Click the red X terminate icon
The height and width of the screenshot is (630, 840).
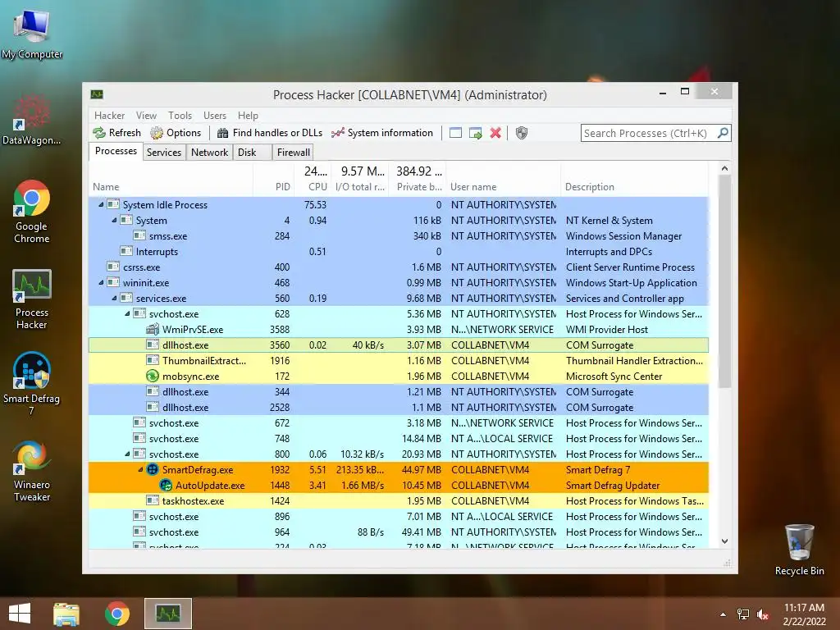pyautogui.click(x=495, y=133)
